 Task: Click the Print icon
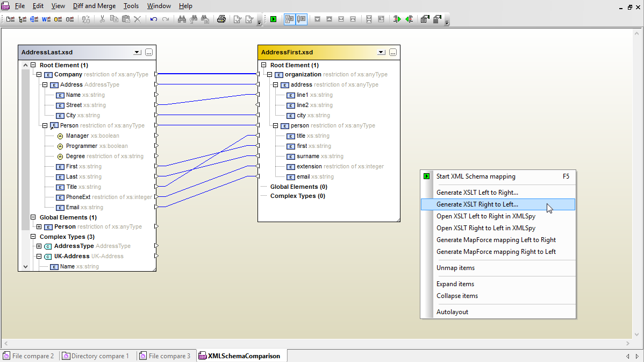221,19
